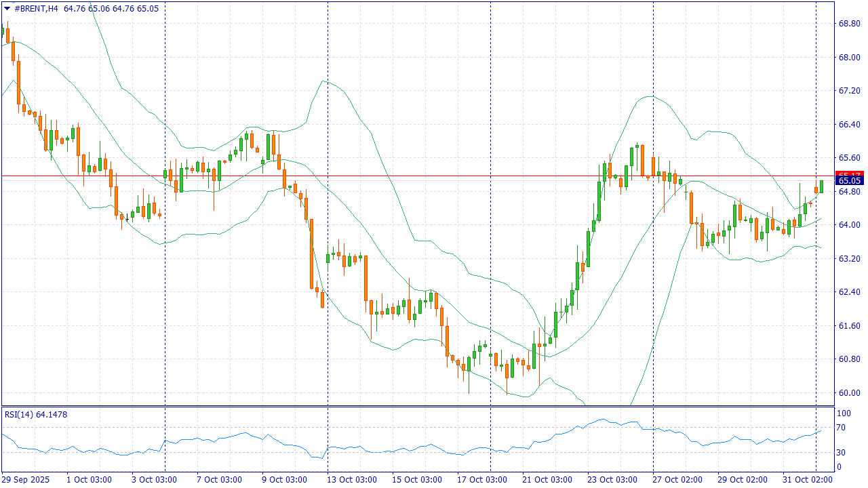Click the 27 Oct 02:00 time label
868x488 pixels.
tap(677, 480)
